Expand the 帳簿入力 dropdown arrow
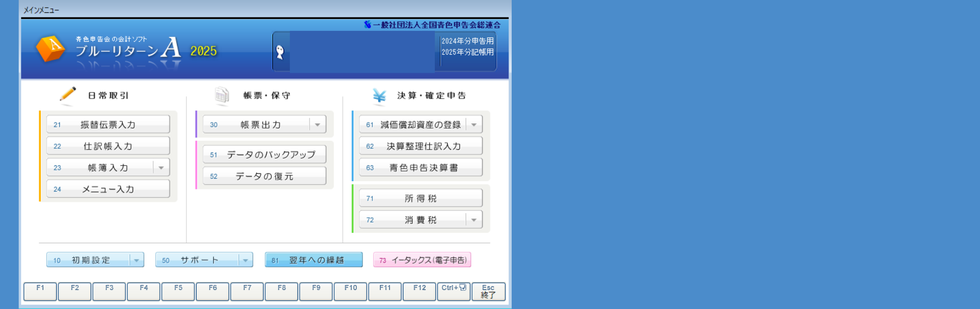Viewport: 980px width, 309px height. pos(161,168)
